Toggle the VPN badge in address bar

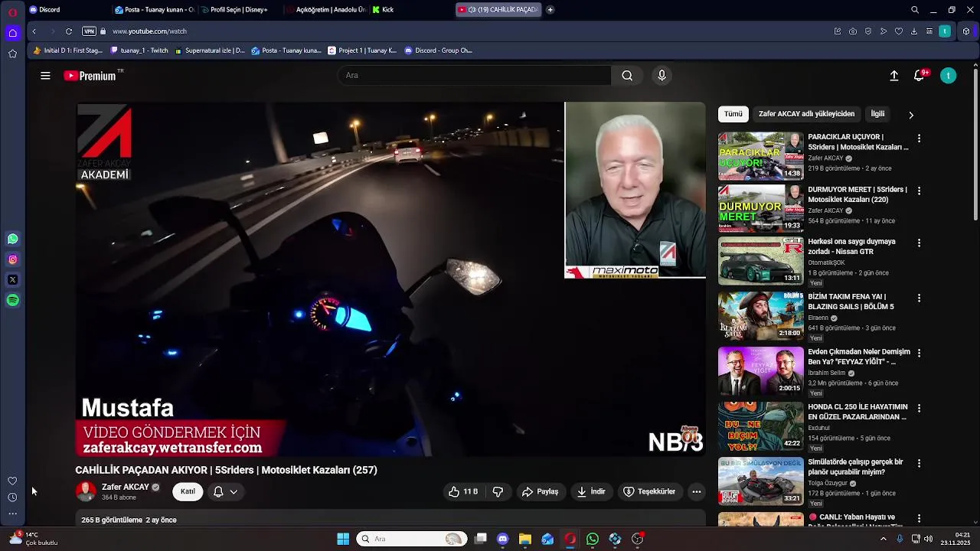tap(89, 31)
